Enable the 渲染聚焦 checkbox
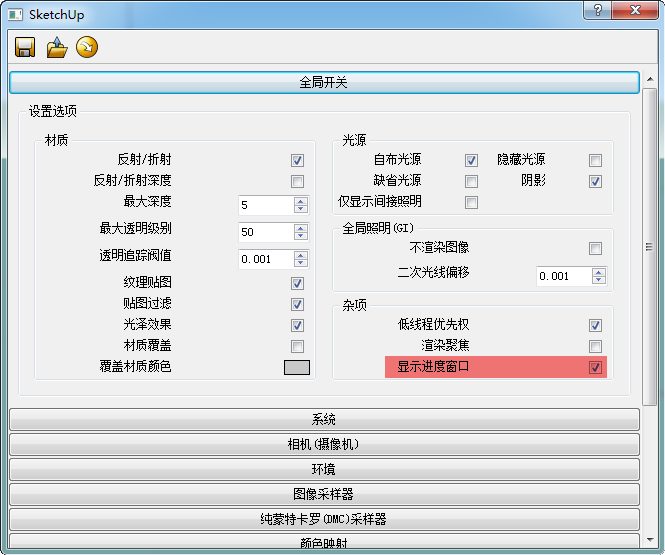Screen dimensions: 665x555 point(595,346)
